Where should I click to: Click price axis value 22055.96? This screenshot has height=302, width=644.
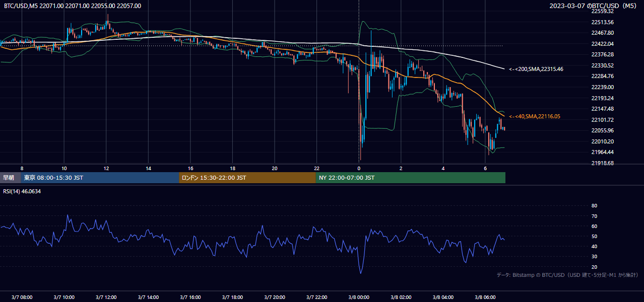602,130
